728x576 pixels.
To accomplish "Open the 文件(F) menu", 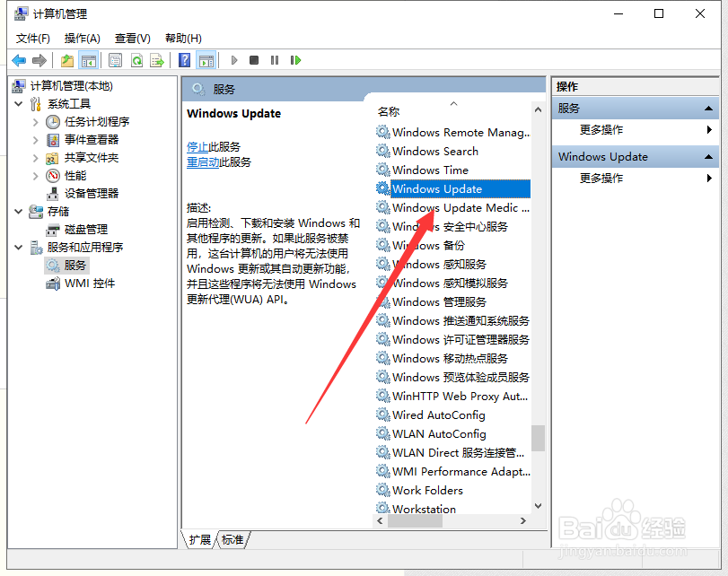I will coord(33,39).
